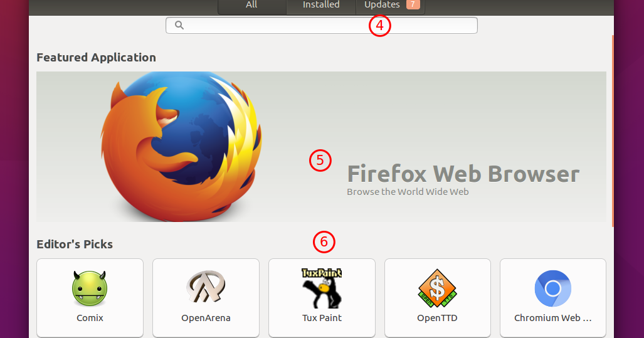Screen dimensions: 644x338
Task: Click the search magnifier icon
Action: (179, 25)
